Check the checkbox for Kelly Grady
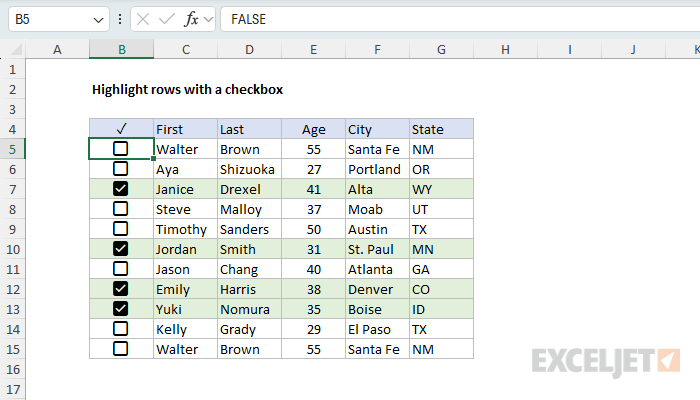This screenshot has height=400, width=700. [x=121, y=329]
